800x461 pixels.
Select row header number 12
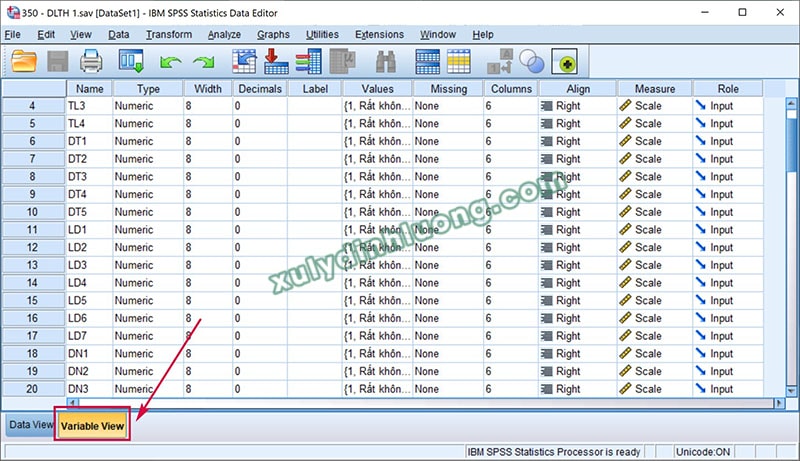point(33,247)
